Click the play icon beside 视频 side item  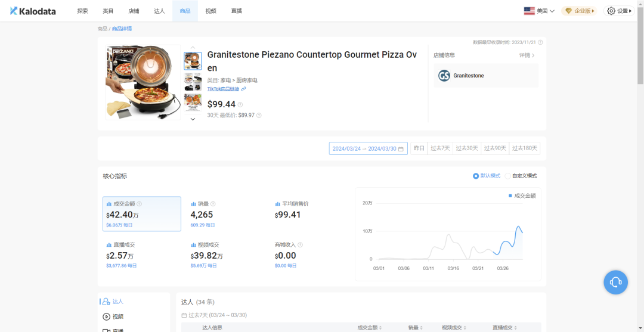(106, 317)
